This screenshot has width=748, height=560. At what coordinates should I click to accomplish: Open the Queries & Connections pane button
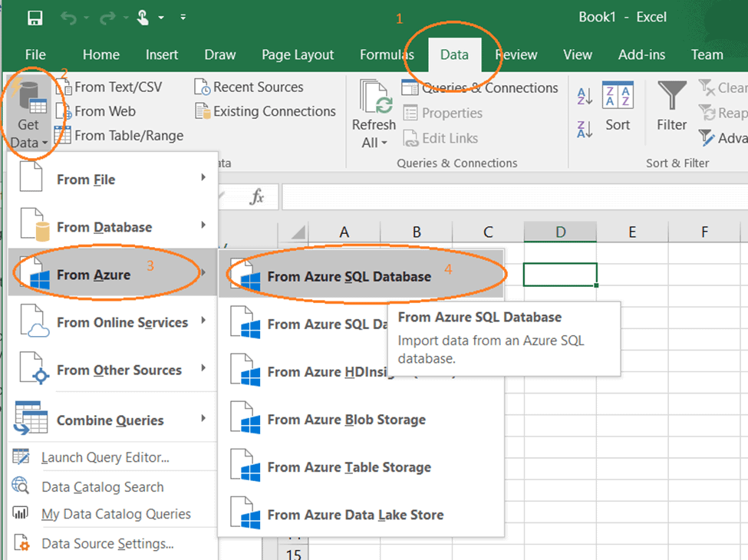tap(479, 87)
